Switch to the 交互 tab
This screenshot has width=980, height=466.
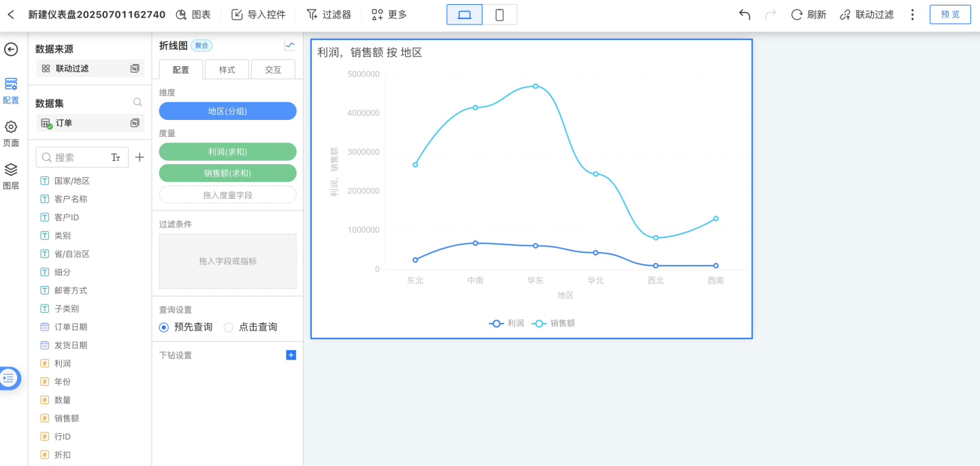pos(273,69)
